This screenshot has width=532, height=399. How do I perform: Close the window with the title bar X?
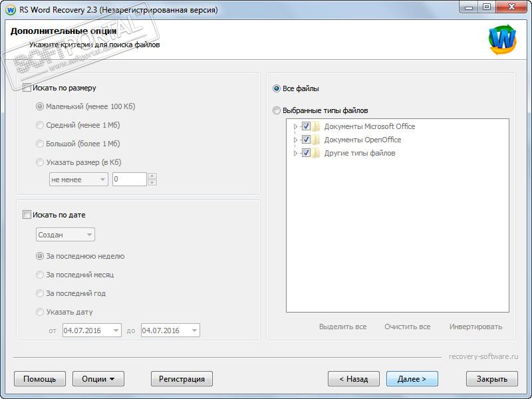(x=512, y=7)
